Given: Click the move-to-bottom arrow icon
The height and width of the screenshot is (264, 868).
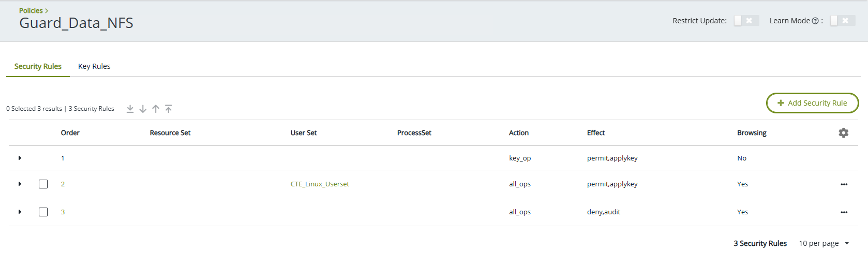Looking at the screenshot, I should [130, 109].
